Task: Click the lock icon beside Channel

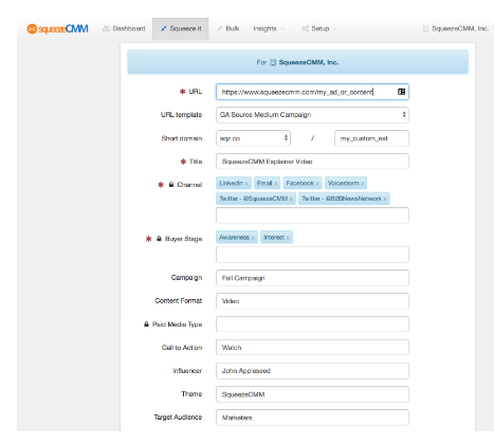Action: tap(171, 184)
